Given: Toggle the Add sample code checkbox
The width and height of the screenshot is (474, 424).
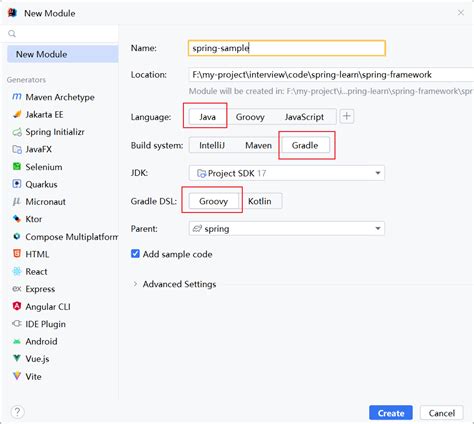Looking at the screenshot, I should click(x=135, y=254).
